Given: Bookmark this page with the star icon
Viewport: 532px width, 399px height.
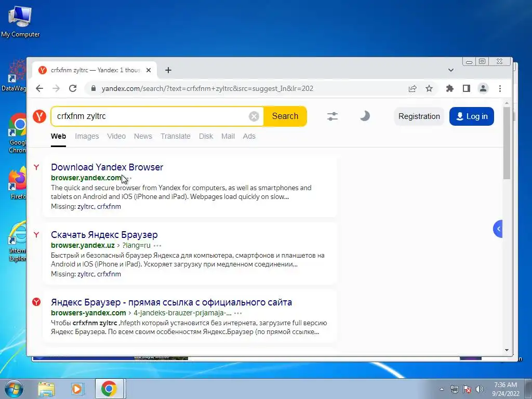Looking at the screenshot, I should (429, 88).
